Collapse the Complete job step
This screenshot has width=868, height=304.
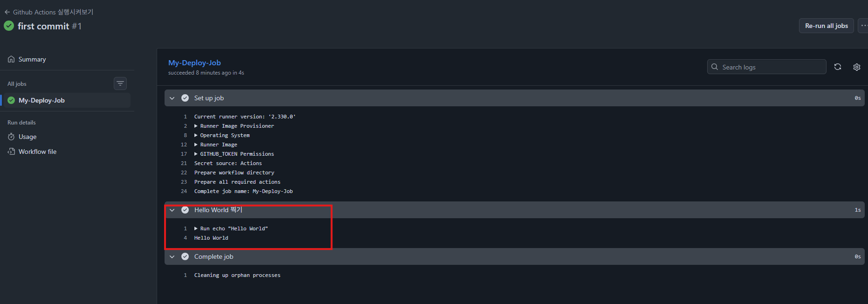tap(172, 256)
